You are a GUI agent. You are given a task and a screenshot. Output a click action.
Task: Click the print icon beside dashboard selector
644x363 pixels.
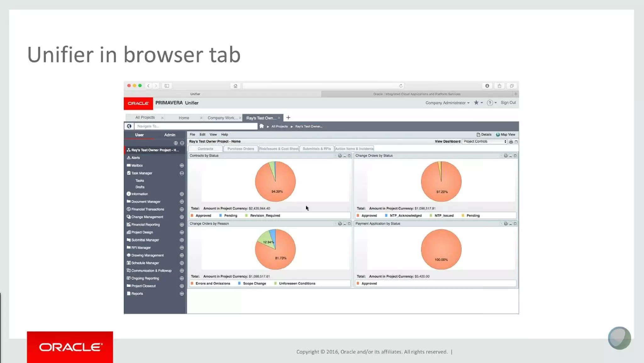pos(511,142)
